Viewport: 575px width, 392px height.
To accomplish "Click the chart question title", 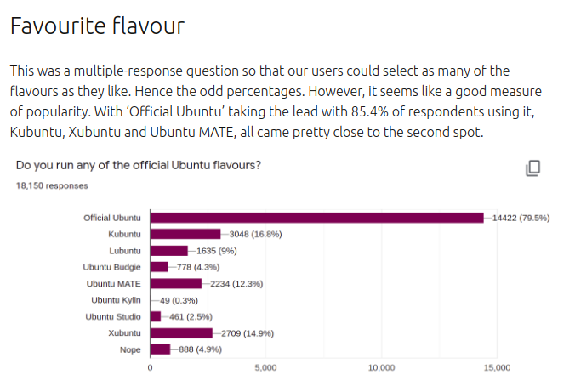I will (x=139, y=165).
